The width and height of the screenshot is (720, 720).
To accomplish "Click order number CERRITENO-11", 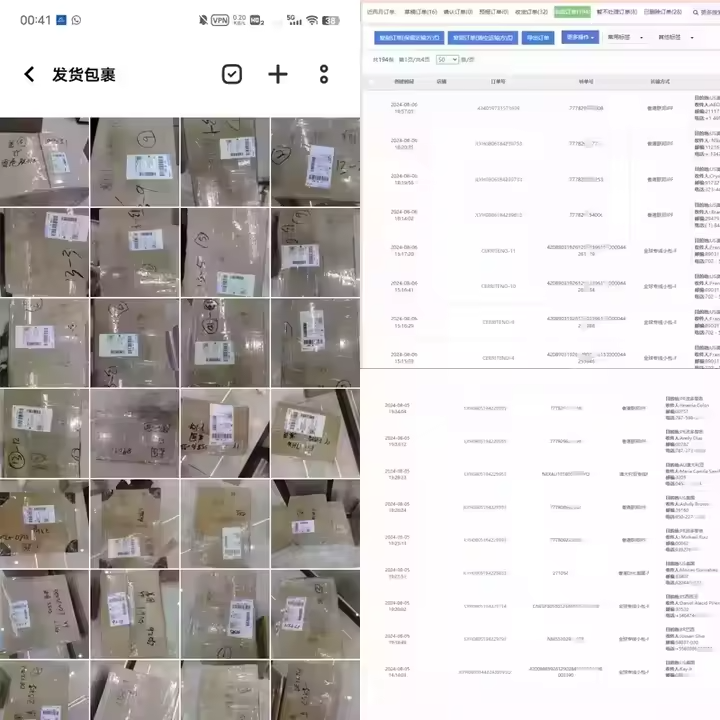I will click(498, 251).
